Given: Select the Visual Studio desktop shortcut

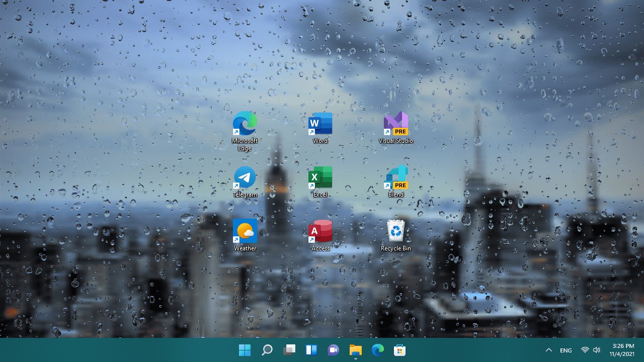Looking at the screenshot, I should click(396, 128).
